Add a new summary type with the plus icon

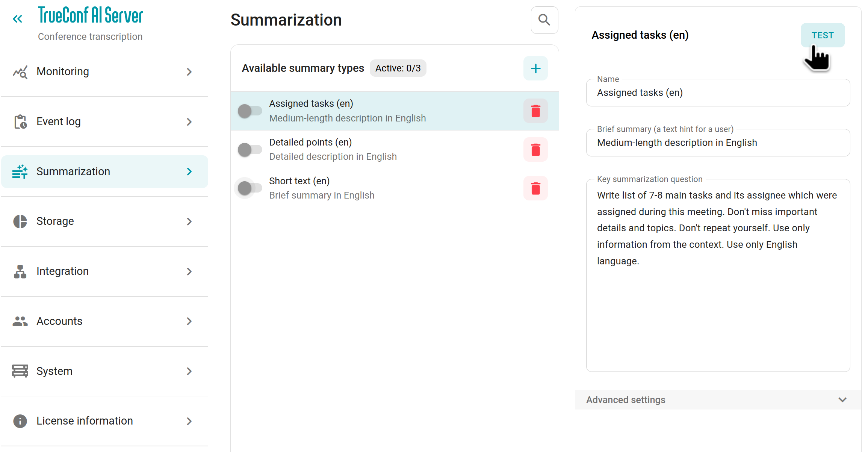(535, 68)
